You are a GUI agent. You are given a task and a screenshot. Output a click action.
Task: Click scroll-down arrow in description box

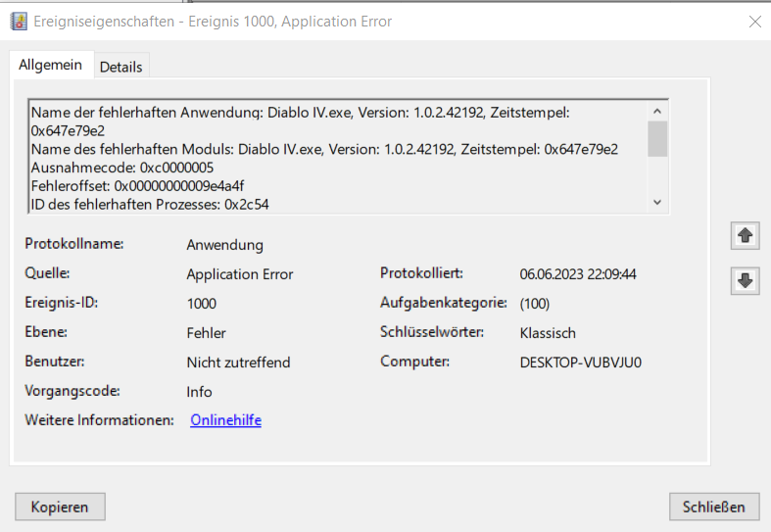tap(657, 202)
